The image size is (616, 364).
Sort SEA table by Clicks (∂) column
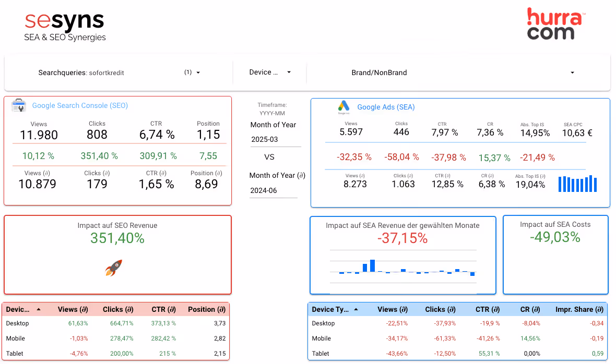pyautogui.click(x=440, y=309)
